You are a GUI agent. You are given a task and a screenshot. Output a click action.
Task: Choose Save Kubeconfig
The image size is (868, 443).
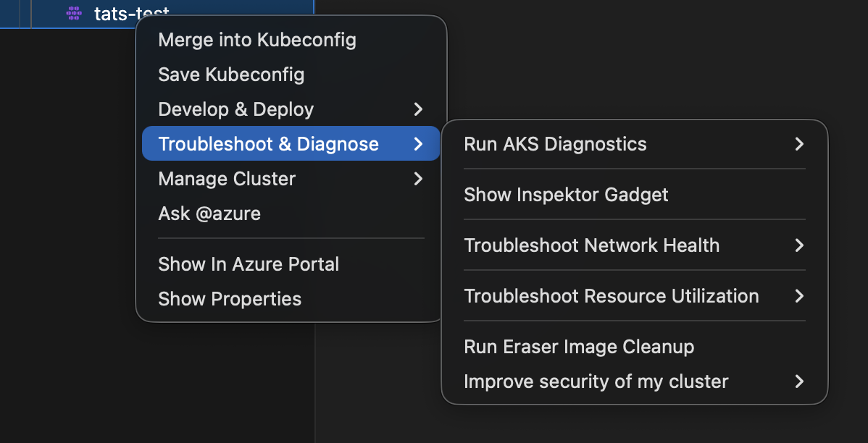point(231,75)
